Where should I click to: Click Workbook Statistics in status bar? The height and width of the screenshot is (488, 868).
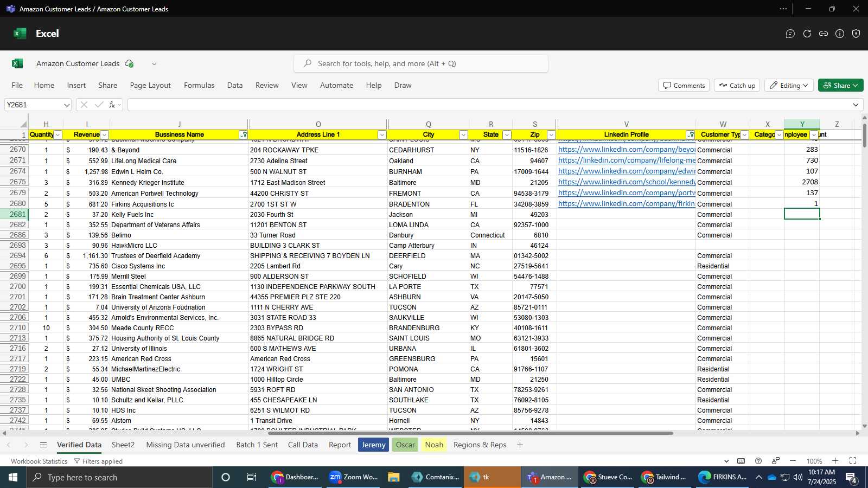(39, 461)
